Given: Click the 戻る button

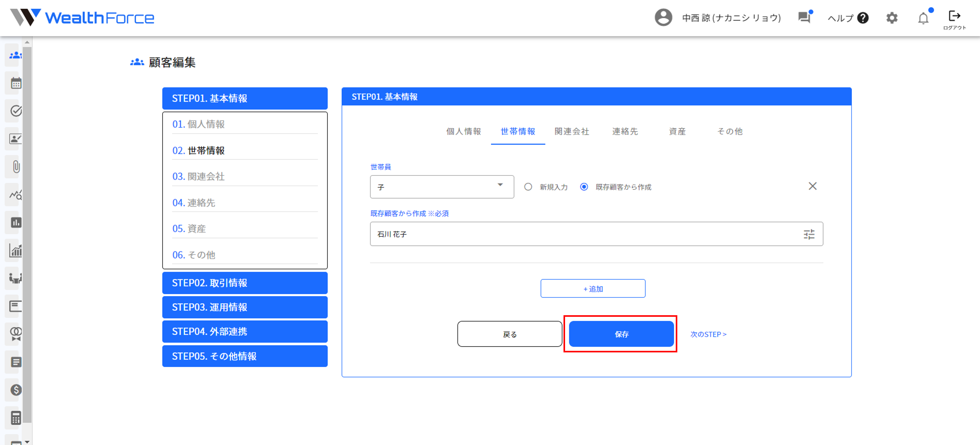Looking at the screenshot, I should [509, 334].
